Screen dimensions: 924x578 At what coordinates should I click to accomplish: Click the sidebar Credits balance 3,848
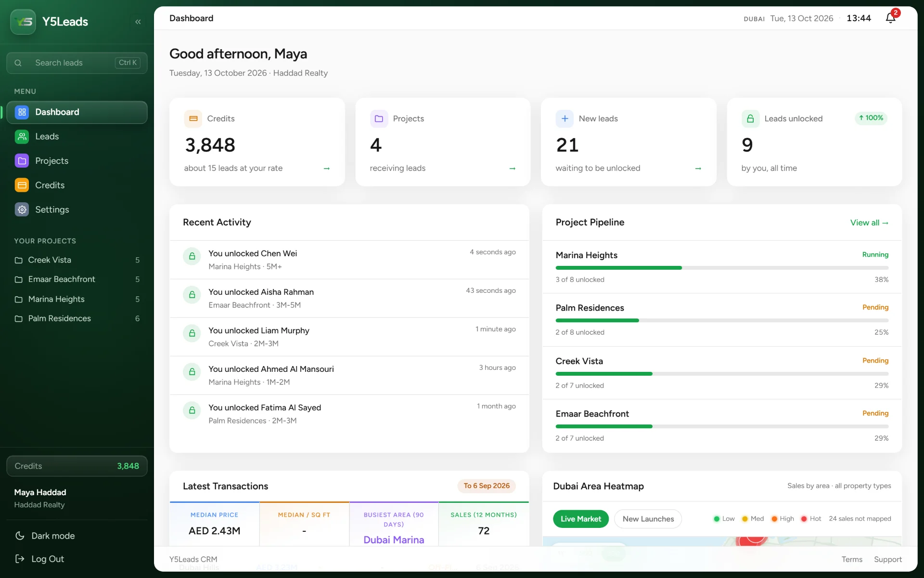click(x=77, y=466)
